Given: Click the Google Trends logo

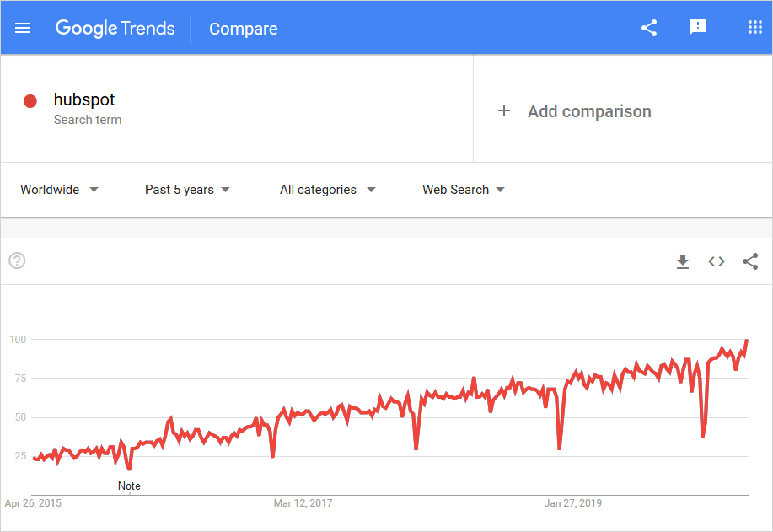Looking at the screenshot, I should [x=115, y=28].
